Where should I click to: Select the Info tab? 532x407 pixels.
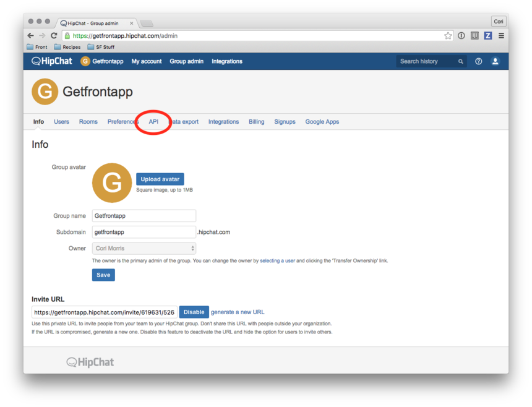tap(38, 121)
